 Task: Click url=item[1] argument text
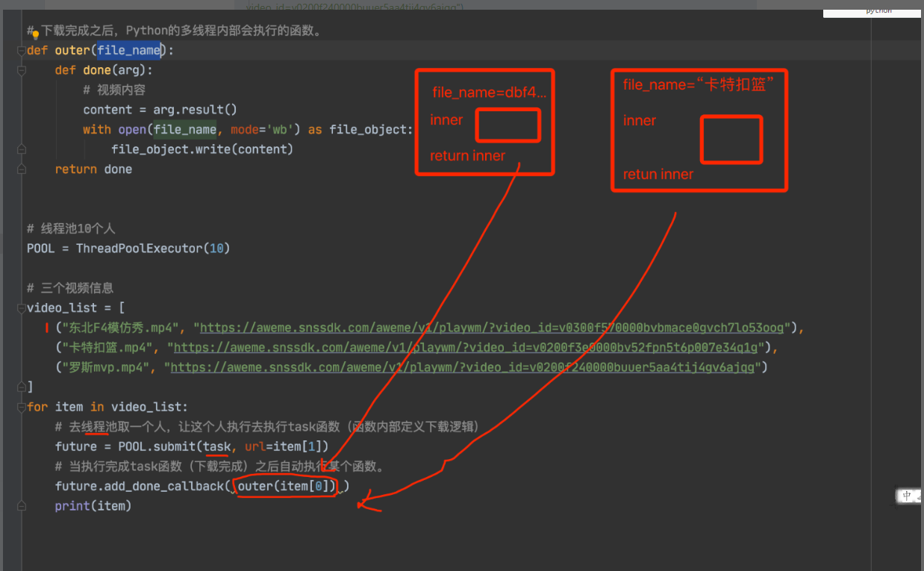point(283,446)
